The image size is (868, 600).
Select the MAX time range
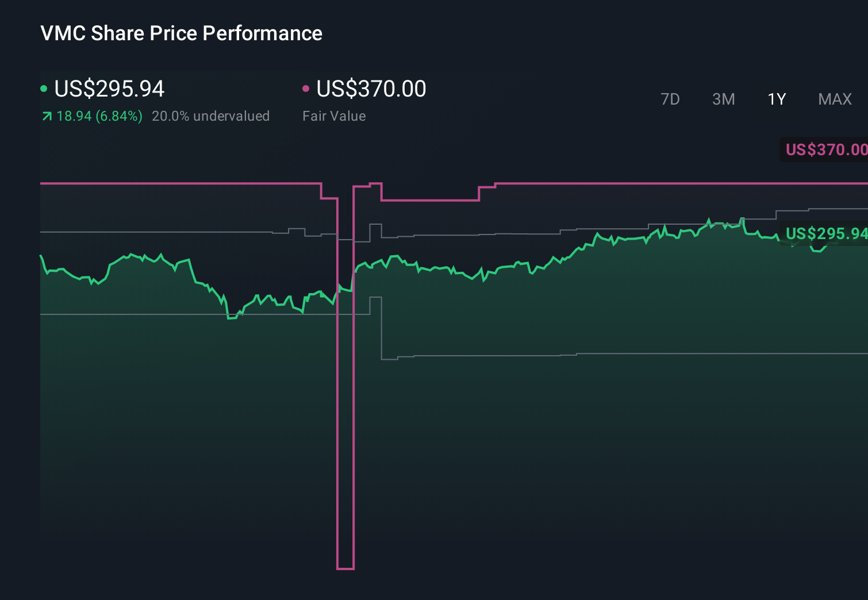pyautogui.click(x=834, y=99)
